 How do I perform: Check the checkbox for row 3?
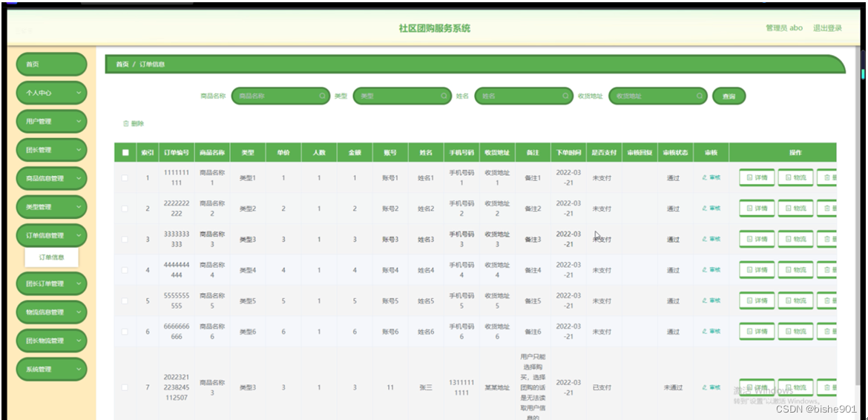[x=125, y=239]
